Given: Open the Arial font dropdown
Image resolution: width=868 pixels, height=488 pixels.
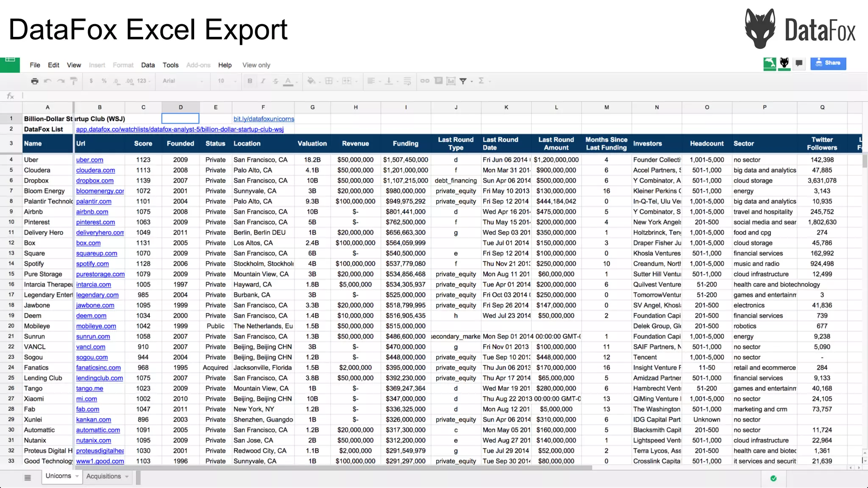Looking at the screenshot, I should pos(183,81).
